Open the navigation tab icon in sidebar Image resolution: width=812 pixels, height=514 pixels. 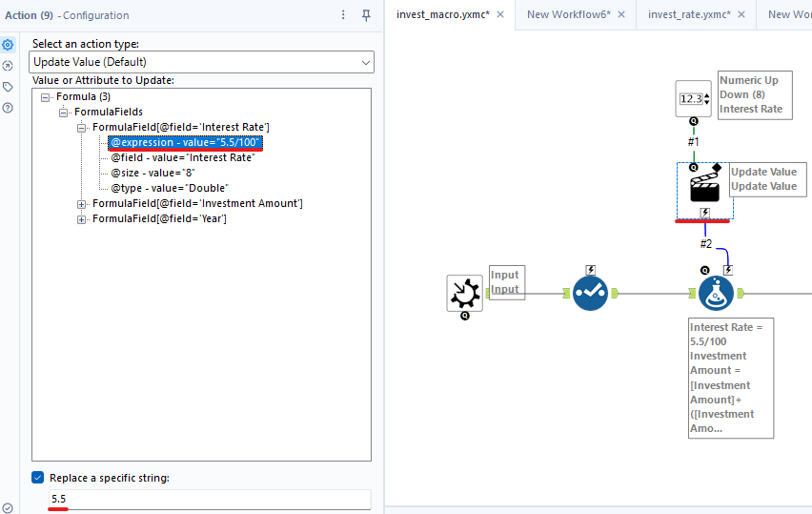[8, 66]
